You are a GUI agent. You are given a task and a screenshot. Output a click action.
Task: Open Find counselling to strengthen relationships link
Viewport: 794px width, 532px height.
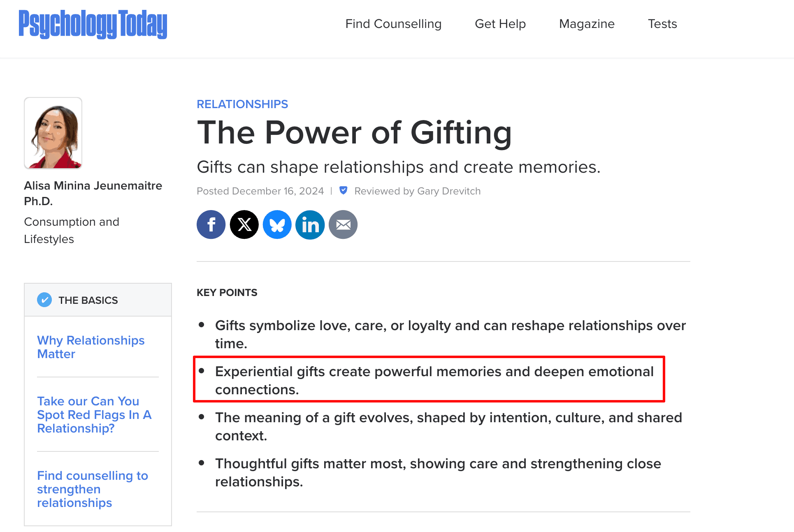tap(92, 489)
